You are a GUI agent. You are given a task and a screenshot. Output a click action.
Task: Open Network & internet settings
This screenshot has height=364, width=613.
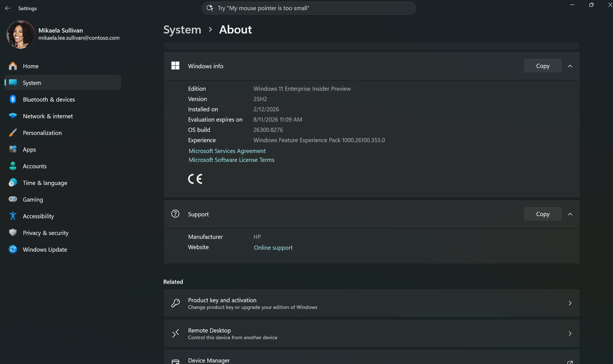click(x=63, y=116)
